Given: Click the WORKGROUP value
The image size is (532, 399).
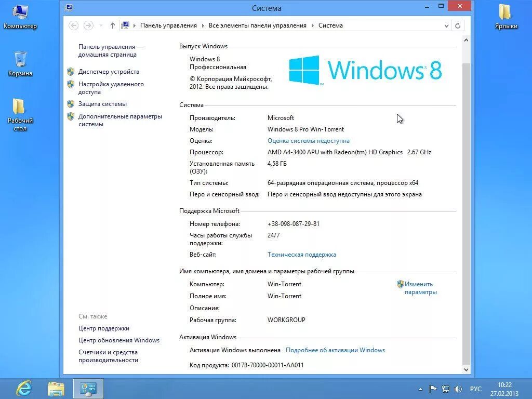Looking at the screenshot, I should click(286, 320).
